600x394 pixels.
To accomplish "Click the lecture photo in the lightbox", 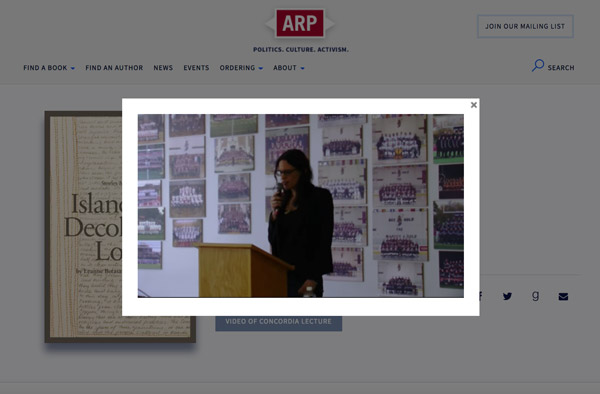I will (x=301, y=206).
